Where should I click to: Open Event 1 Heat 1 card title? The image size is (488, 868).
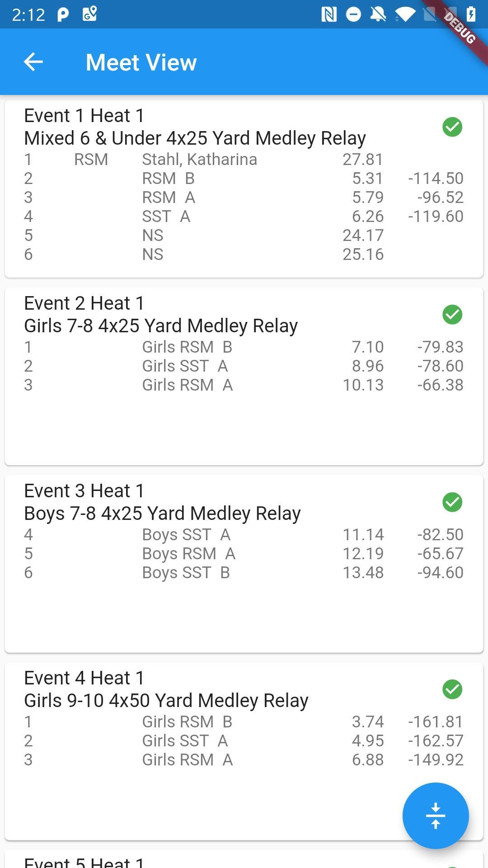[x=84, y=116]
